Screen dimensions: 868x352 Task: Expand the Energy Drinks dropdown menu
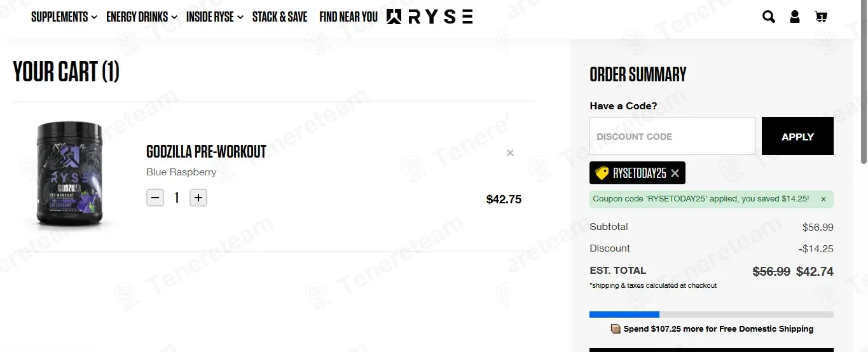(142, 17)
